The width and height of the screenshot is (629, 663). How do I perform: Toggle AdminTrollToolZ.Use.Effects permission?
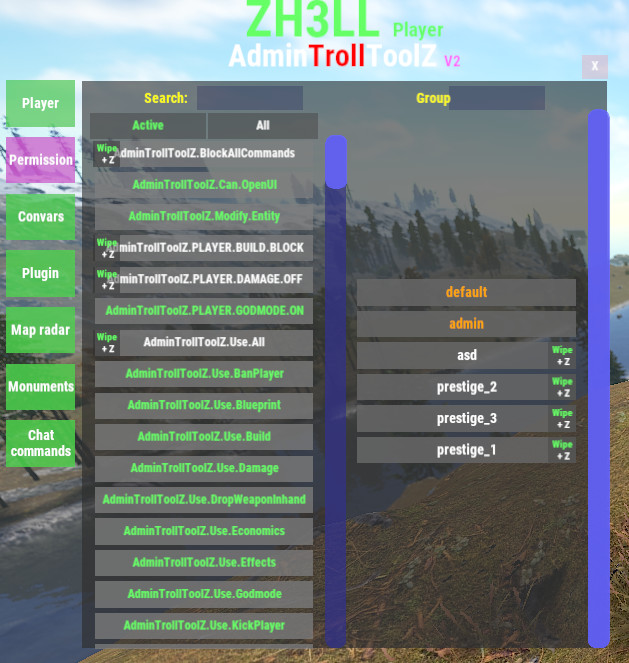(204, 563)
